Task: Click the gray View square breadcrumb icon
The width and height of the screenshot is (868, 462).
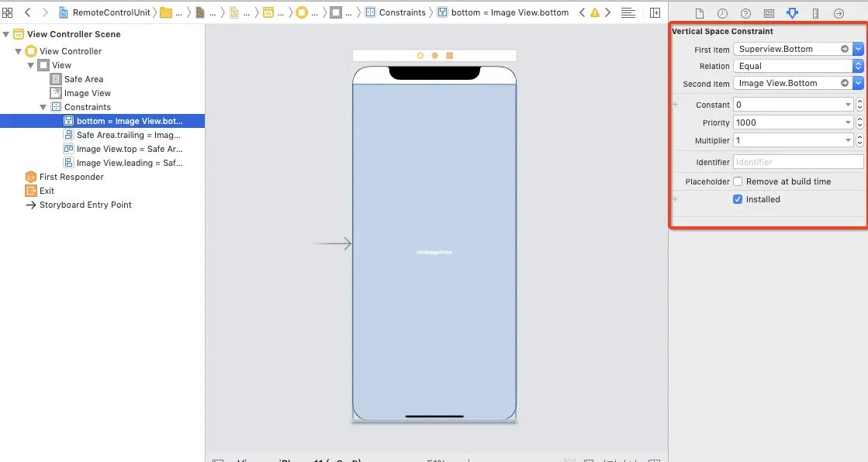Action: tap(336, 12)
